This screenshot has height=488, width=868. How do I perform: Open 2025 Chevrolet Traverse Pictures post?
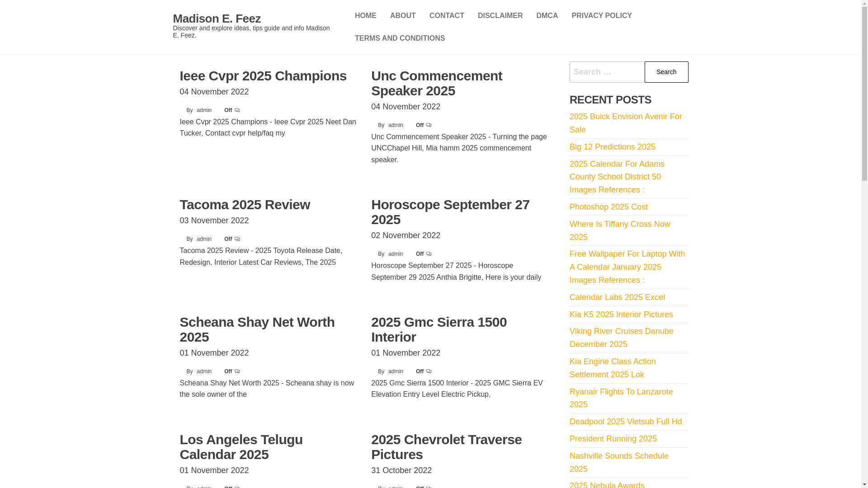[x=447, y=447]
